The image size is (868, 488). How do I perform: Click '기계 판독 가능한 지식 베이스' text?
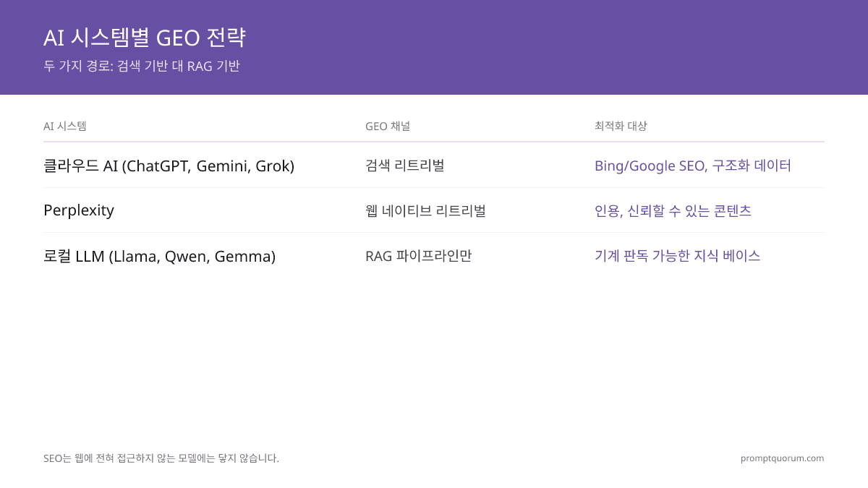click(x=677, y=255)
